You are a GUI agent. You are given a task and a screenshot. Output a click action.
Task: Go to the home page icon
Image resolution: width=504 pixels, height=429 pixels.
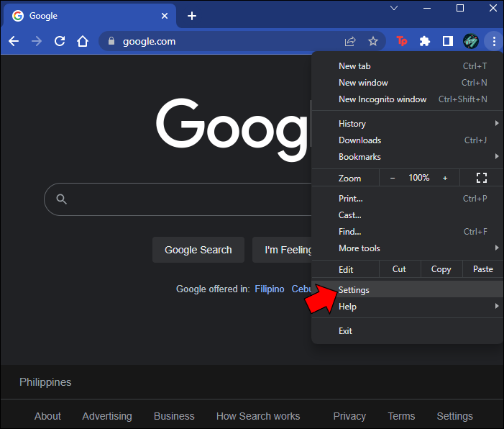tap(83, 41)
